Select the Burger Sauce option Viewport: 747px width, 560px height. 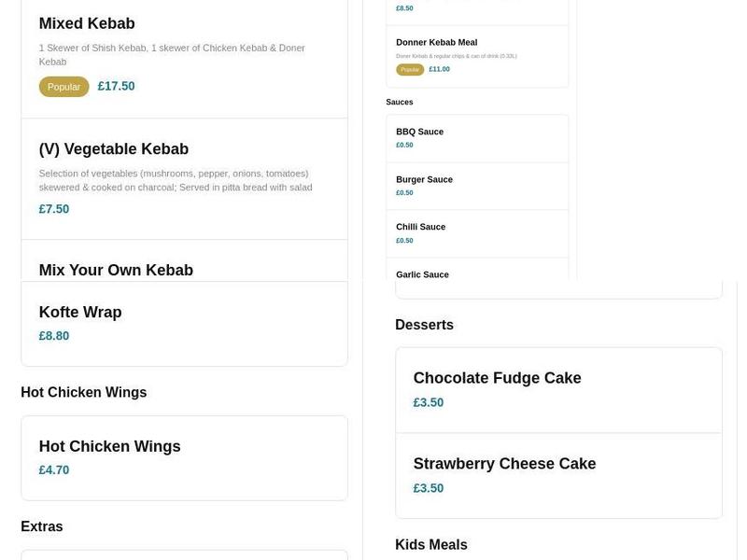point(477,186)
